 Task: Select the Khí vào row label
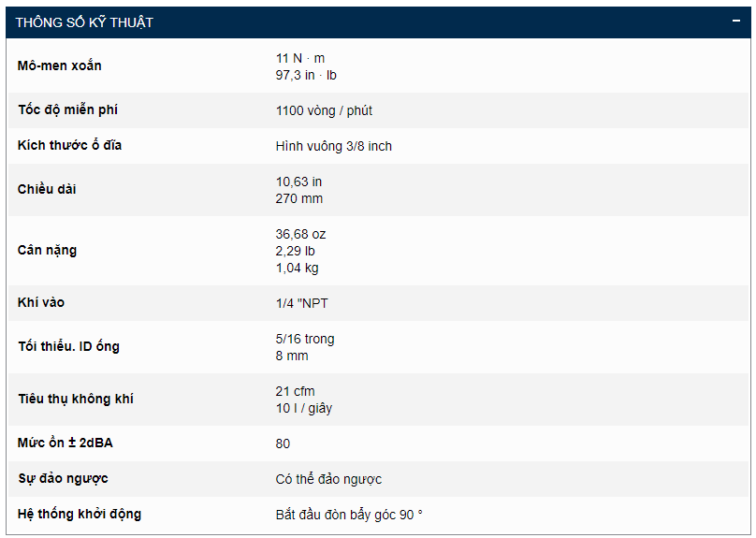click(41, 303)
